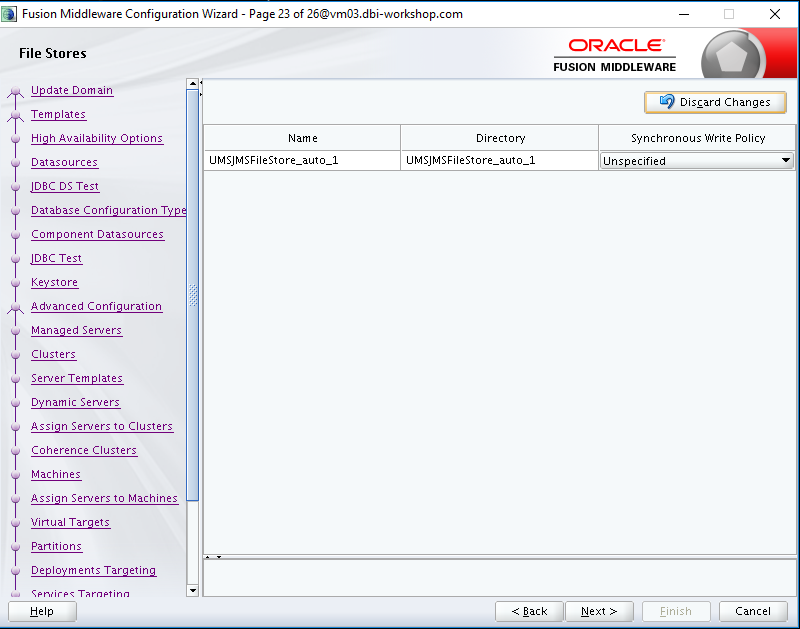Open the Clusters step
The height and width of the screenshot is (629, 800).
pyautogui.click(x=54, y=354)
